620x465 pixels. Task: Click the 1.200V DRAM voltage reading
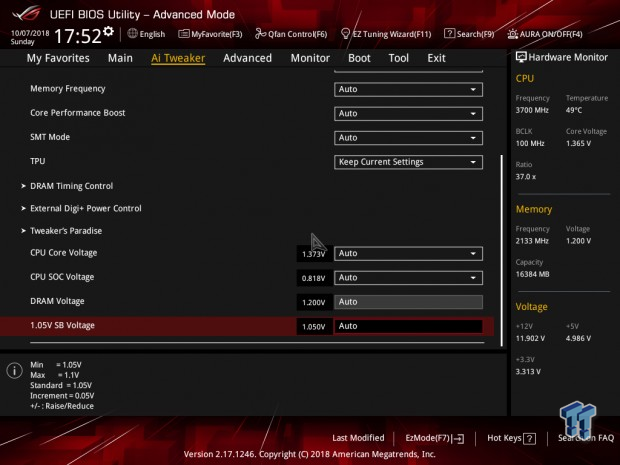click(314, 302)
